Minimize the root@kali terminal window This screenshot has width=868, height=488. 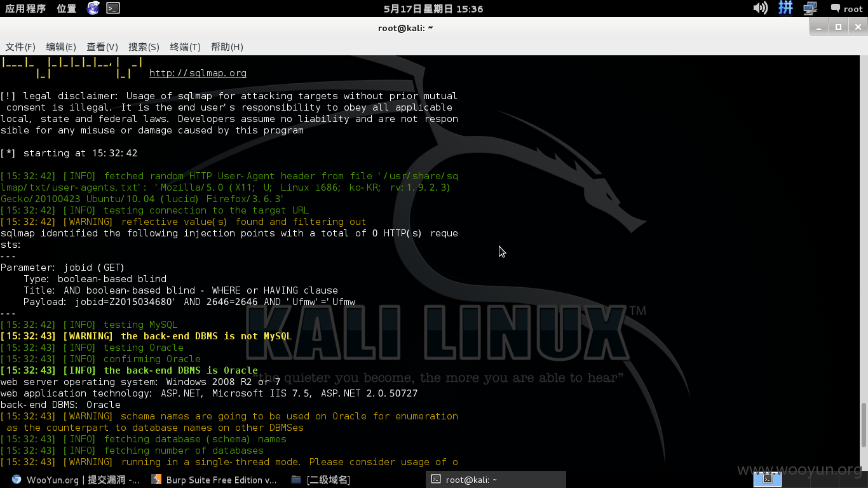pyautogui.click(x=819, y=27)
